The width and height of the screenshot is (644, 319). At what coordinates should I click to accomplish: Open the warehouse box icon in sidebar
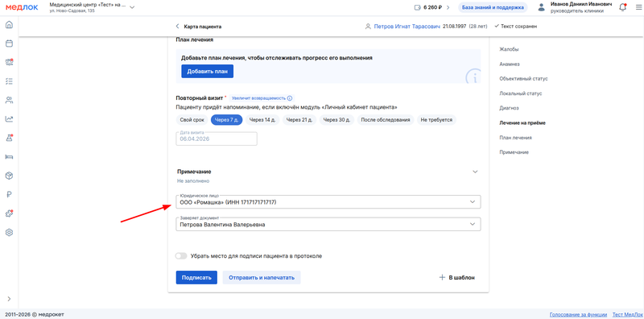click(9, 176)
